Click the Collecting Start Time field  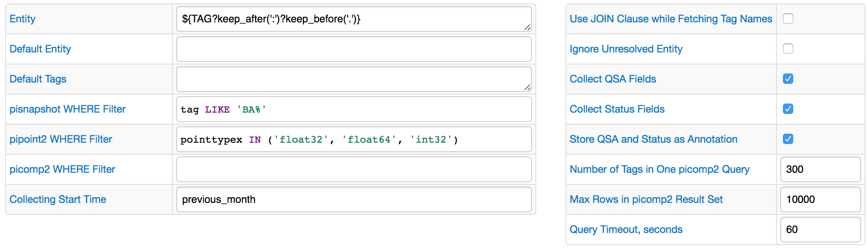[x=353, y=199]
